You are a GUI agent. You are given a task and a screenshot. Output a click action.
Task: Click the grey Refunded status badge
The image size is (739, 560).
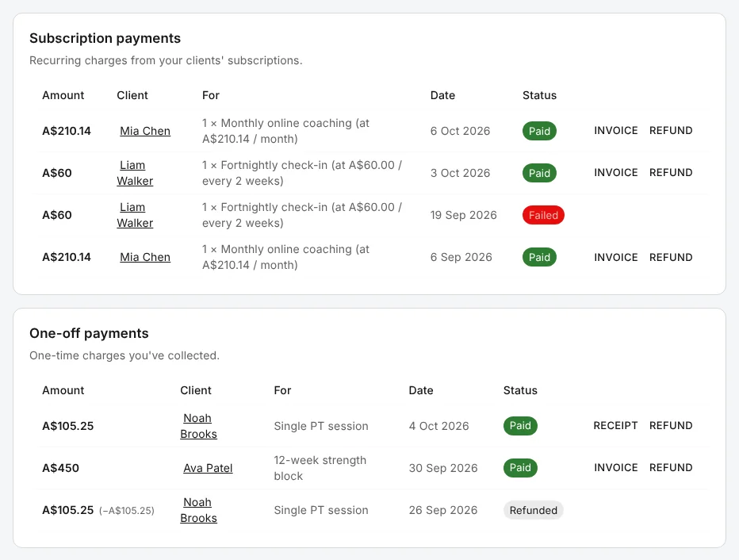click(533, 510)
